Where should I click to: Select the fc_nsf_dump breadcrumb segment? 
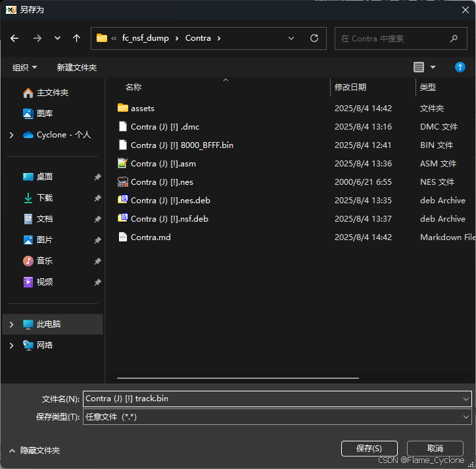pos(145,38)
